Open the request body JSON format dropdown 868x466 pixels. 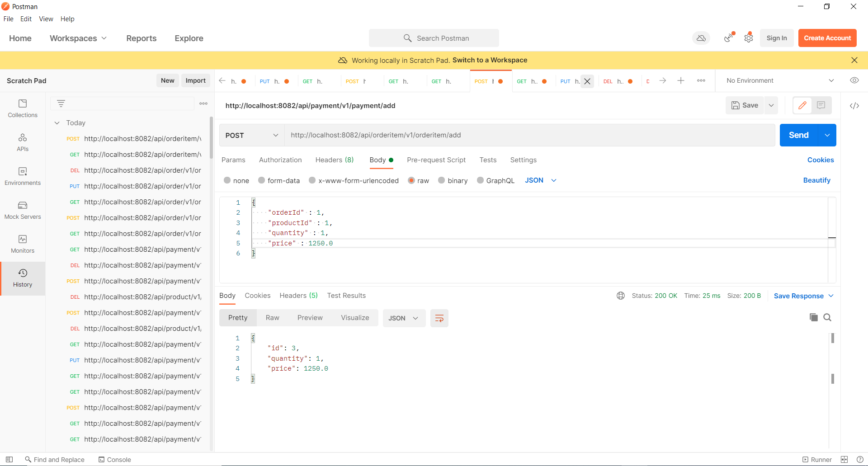(x=541, y=180)
